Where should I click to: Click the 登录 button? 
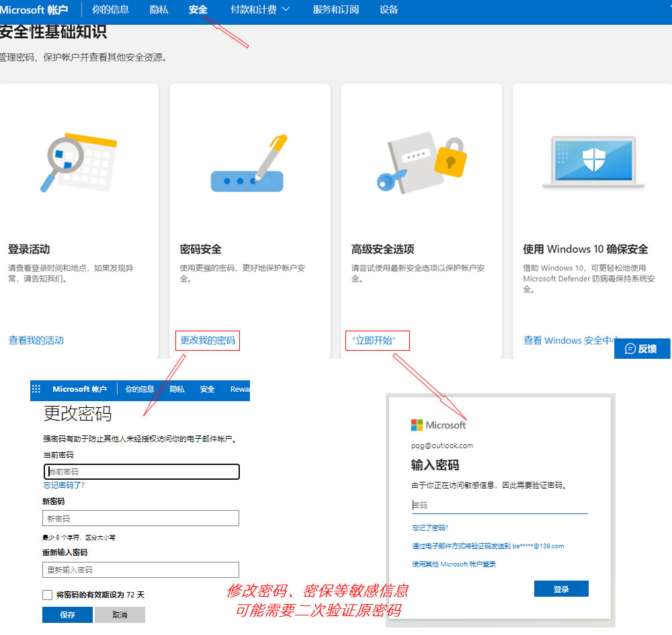[x=561, y=589]
